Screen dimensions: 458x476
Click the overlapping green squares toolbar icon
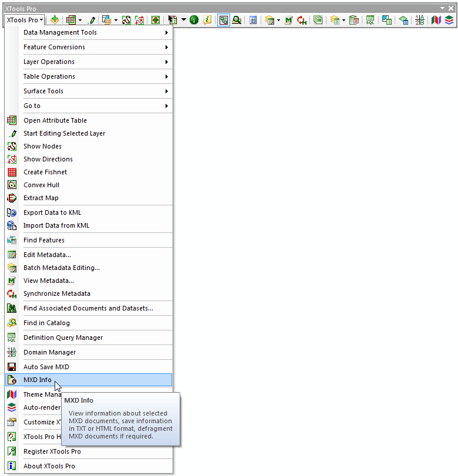pos(318,20)
